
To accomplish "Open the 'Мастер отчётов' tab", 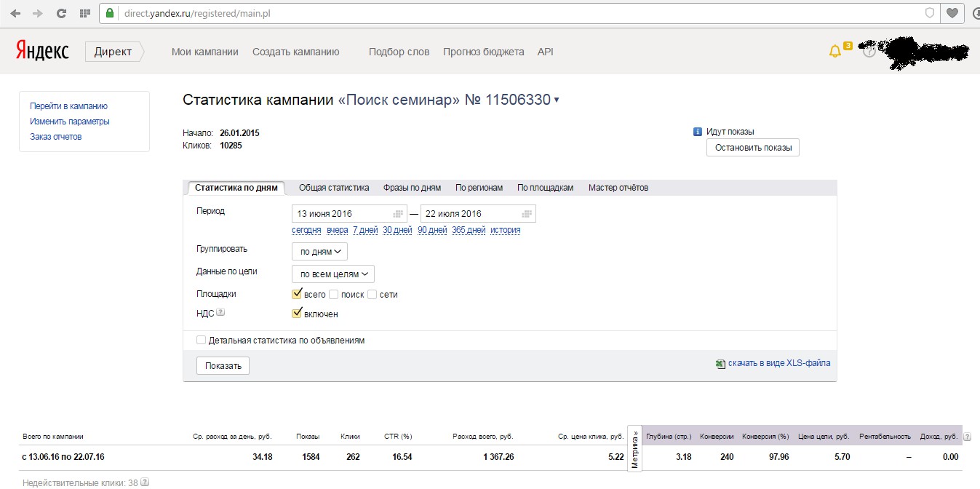I will [618, 188].
